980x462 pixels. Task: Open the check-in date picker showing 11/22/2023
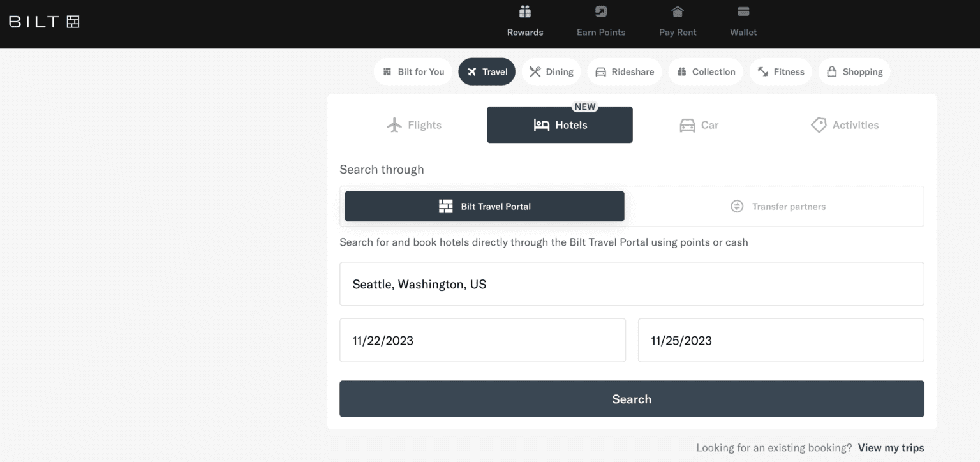(x=482, y=340)
